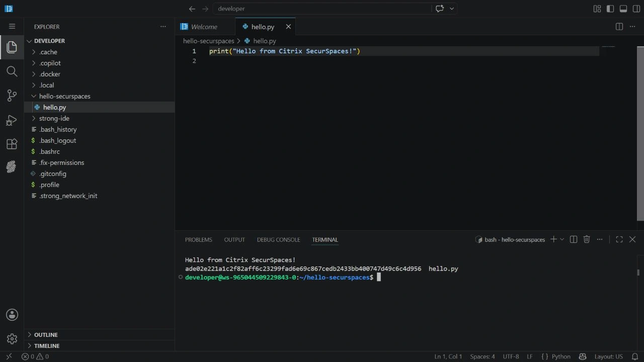Expand the OUTLINE section
Image resolution: width=644 pixels, height=362 pixels.
[99, 334]
